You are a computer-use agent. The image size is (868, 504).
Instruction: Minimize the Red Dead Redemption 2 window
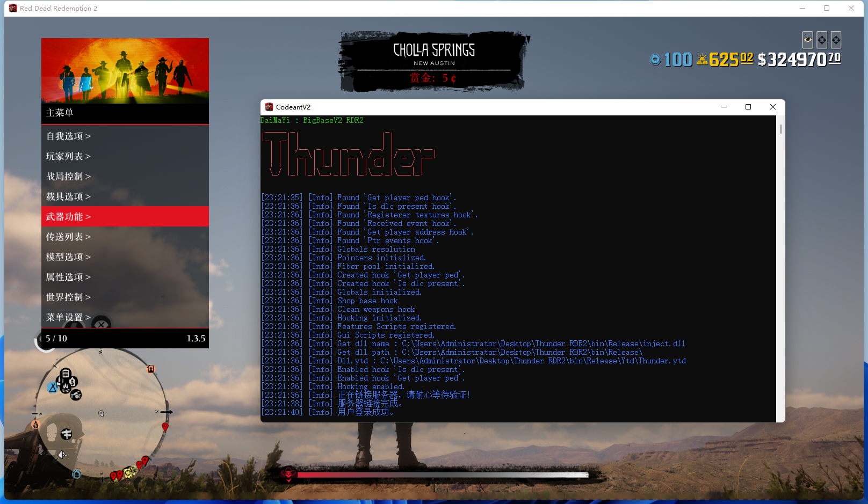802,8
